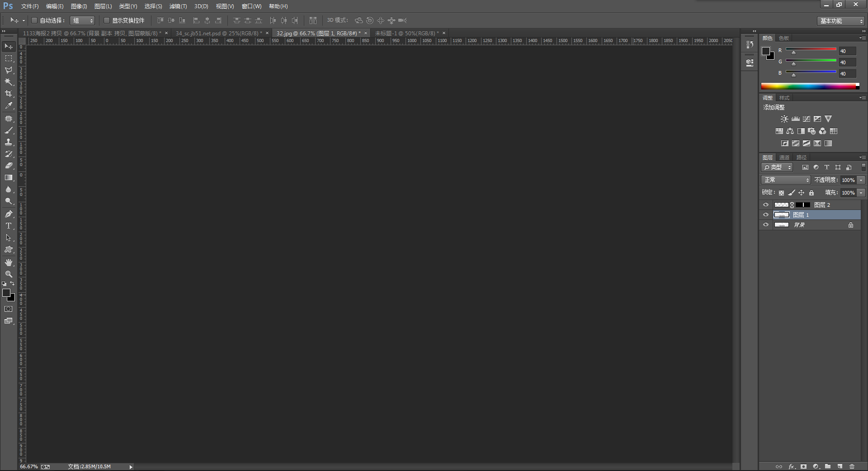Click the layer style fx icon
The height and width of the screenshot is (471, 868).
(x=792, y=466)
